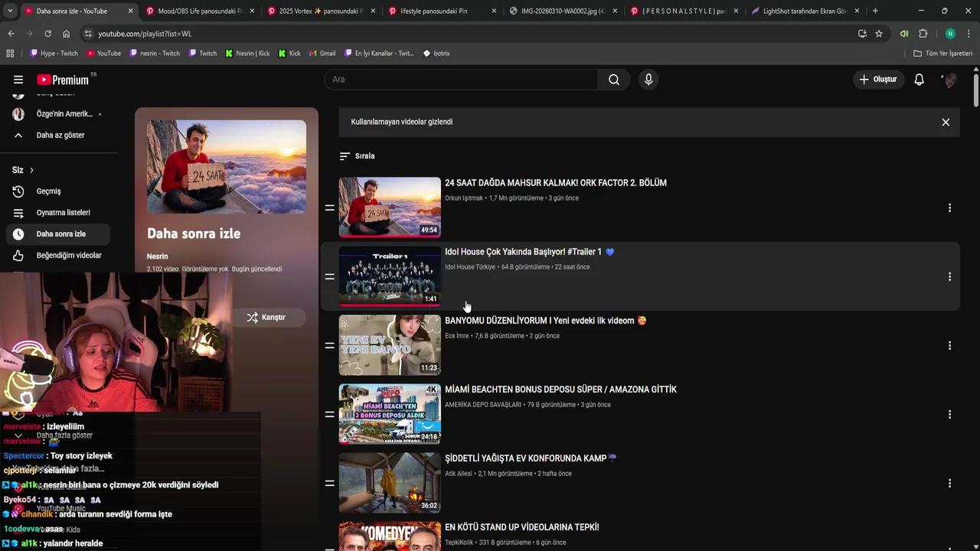980x551 pixels.
Task: Open Chrome profile N avatar
Action: (x=950, y=34)
